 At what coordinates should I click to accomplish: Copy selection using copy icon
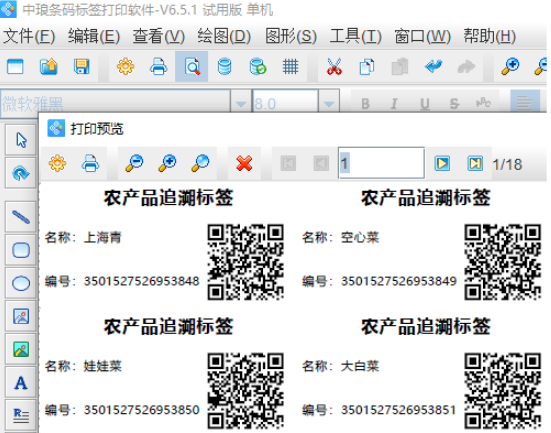(367, 66)
